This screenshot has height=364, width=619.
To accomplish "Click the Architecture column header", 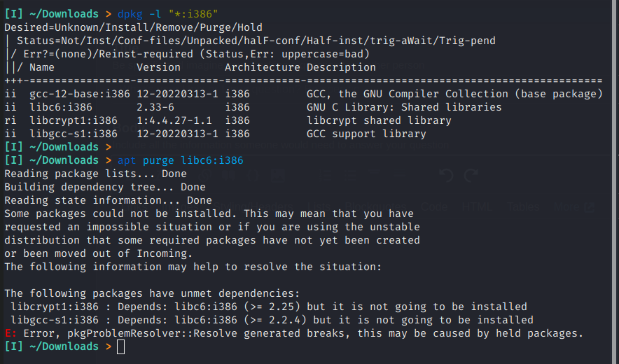I will pyautogui.click(x=262, y=67).
